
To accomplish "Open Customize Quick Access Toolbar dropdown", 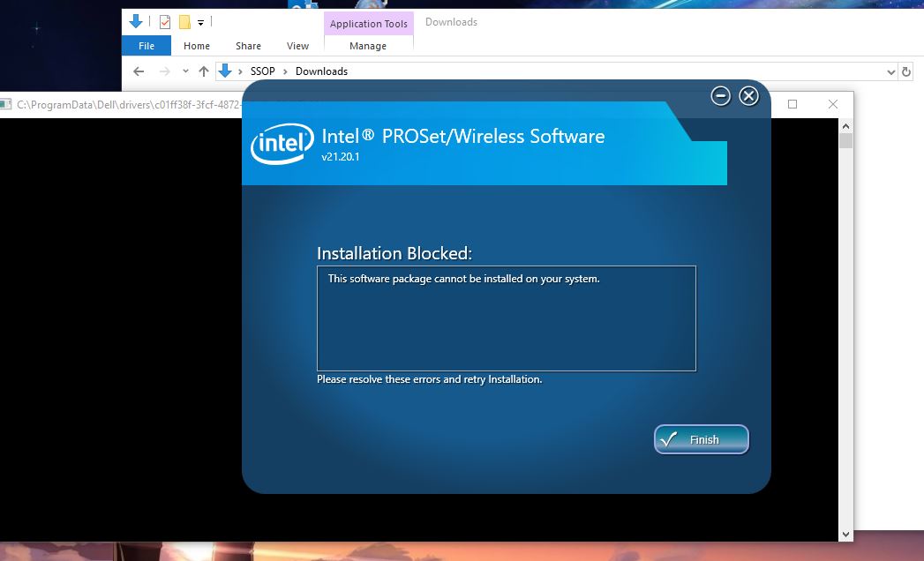I will [200, 22].
